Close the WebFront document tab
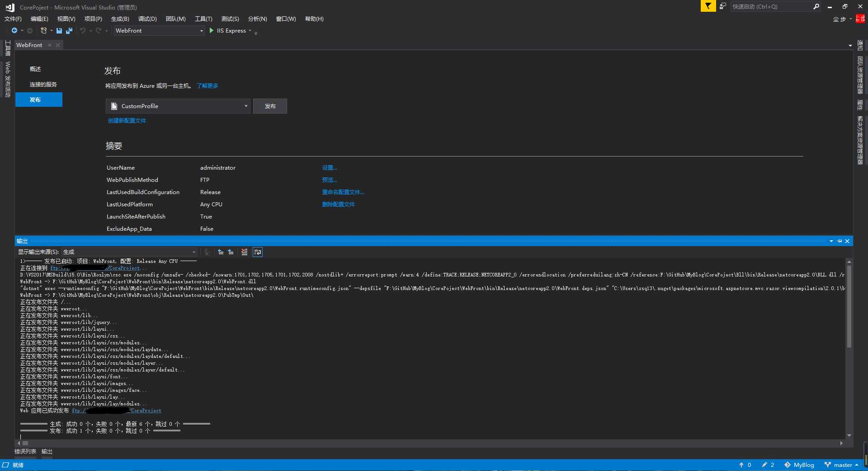868x471 pixels. point(58,45)
